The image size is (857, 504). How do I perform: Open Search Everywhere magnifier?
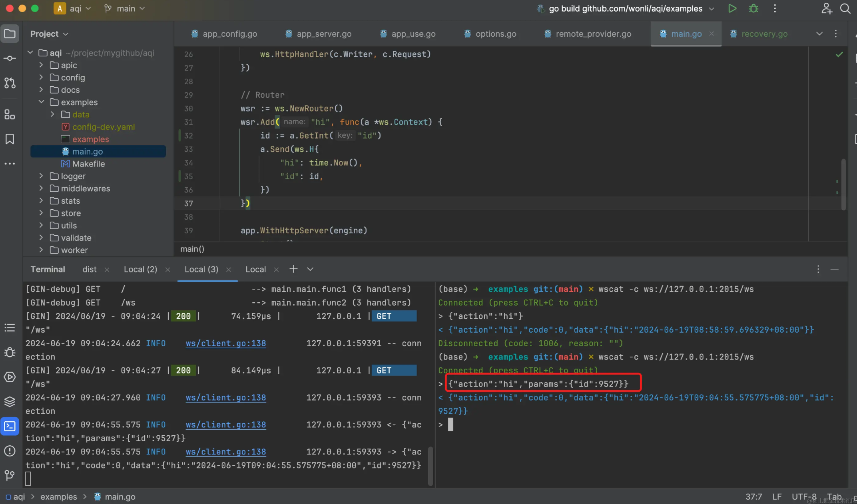[845, 8]
